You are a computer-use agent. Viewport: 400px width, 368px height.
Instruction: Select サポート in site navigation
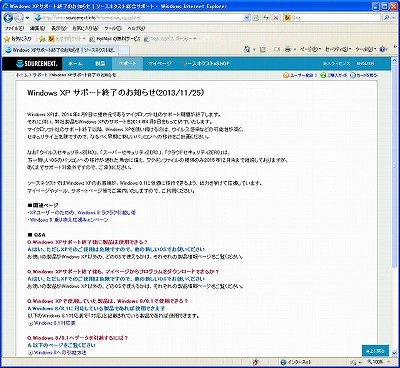pyautogui.click(x=127, y=63)
